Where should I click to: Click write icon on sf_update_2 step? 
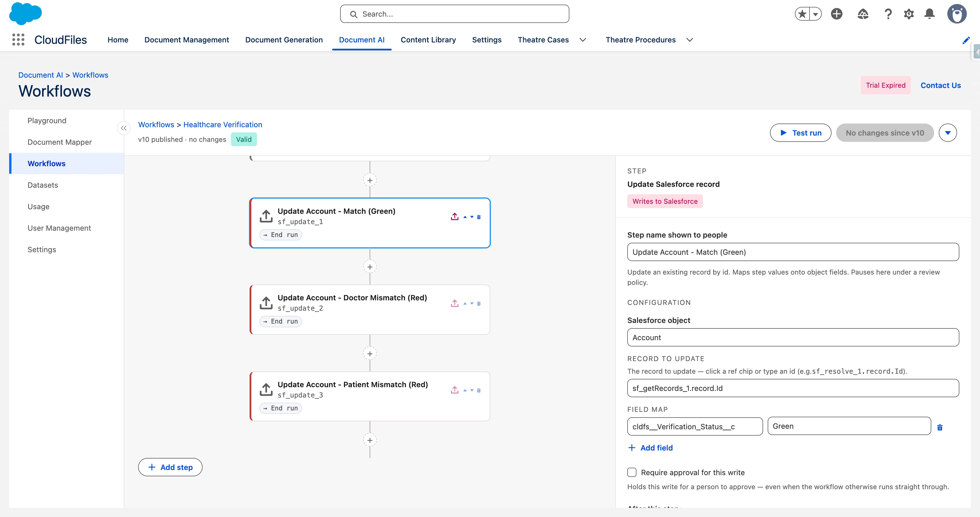click(455, 303)
